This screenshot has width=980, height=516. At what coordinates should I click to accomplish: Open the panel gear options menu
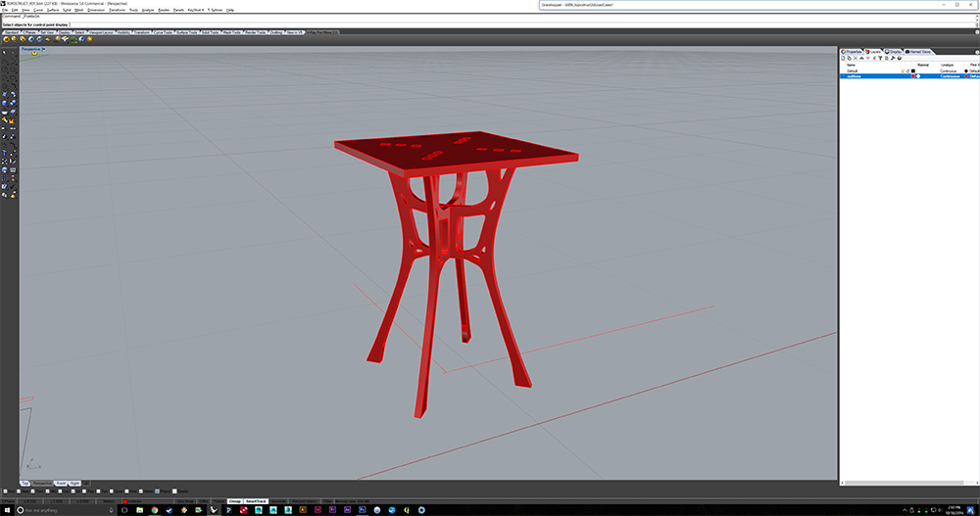click(x=977, y=52)
